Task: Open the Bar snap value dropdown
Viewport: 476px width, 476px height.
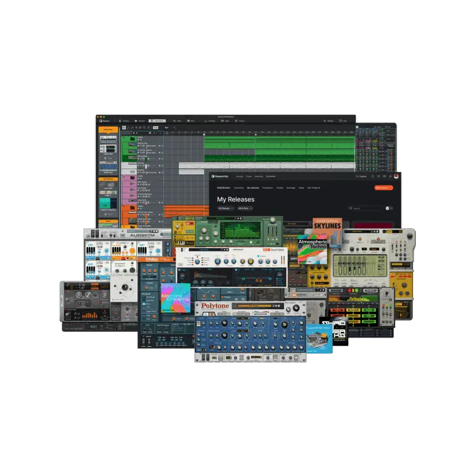Action: coord(169,128)
